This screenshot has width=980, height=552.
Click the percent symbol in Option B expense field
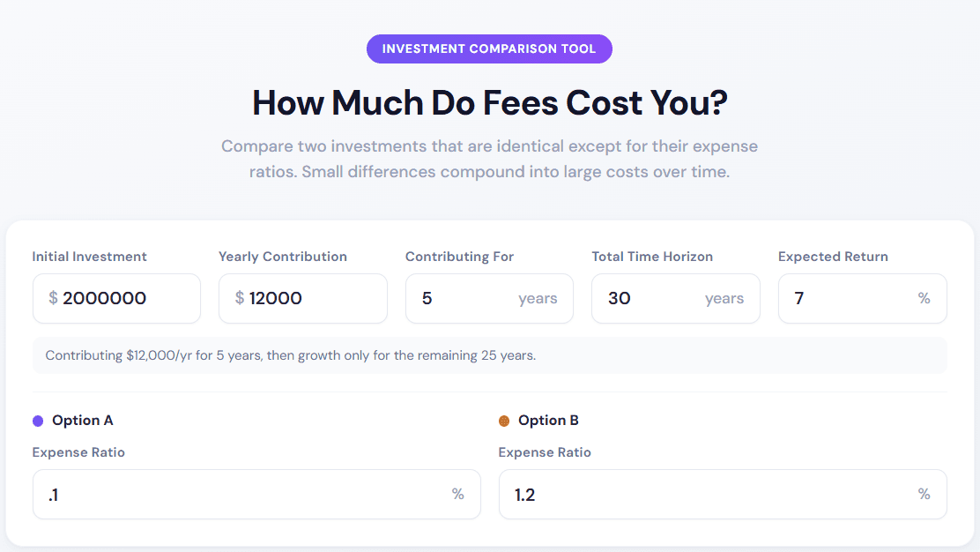click(924, 494)
